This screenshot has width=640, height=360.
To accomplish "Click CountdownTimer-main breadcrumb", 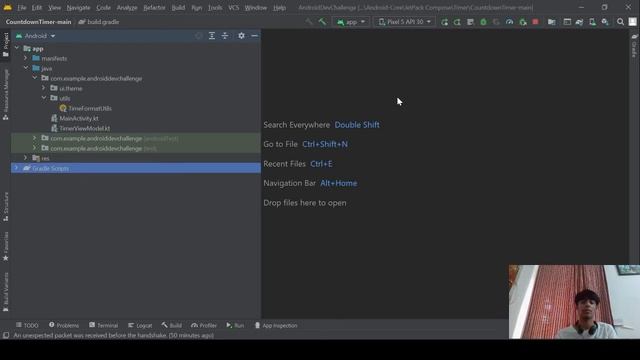I will (x=38, y=22).
